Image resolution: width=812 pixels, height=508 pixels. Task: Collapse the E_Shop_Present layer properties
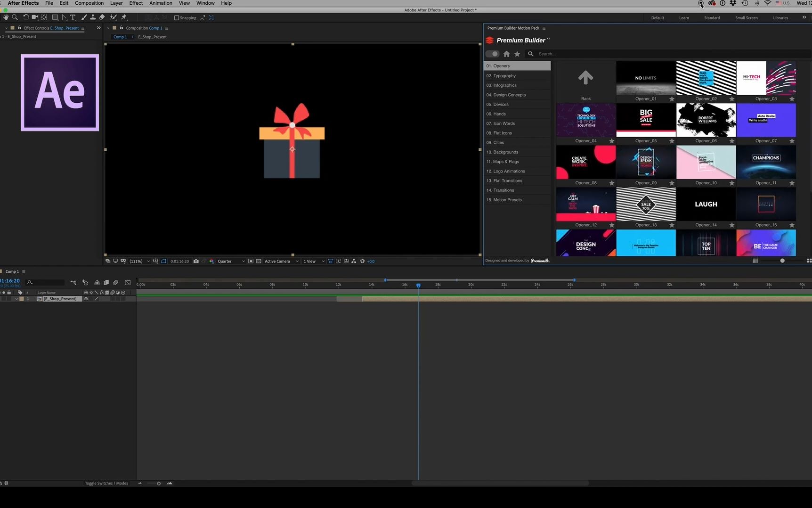click(16, 298)
